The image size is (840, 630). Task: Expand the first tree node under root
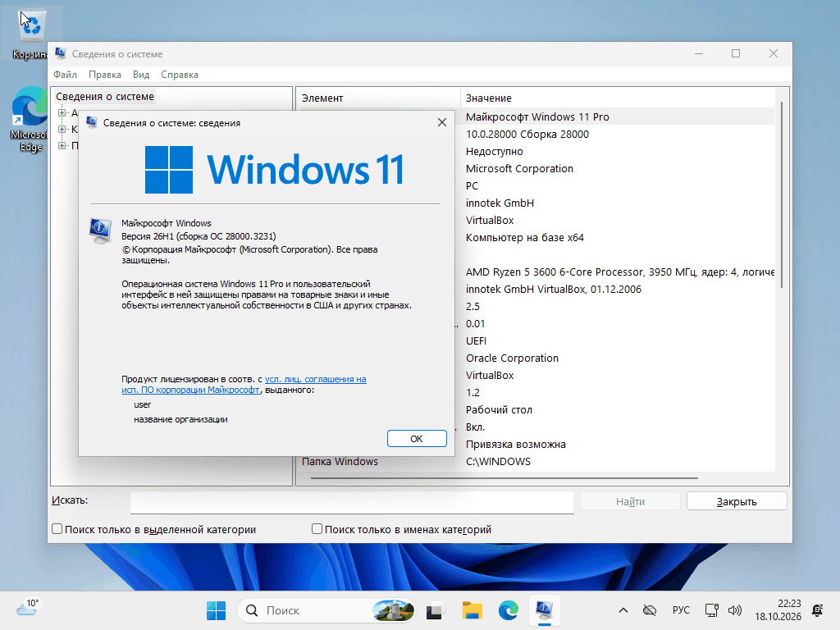[x=62, y=113]
